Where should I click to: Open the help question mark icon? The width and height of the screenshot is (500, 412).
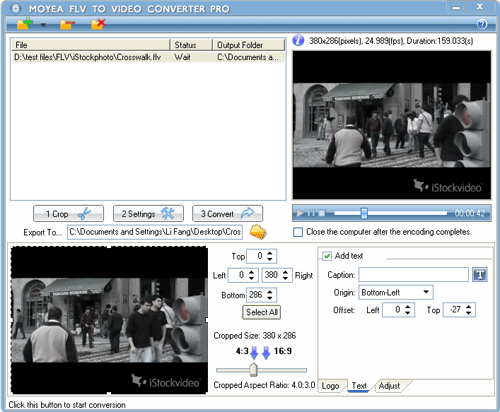click(x=482, y=24)
